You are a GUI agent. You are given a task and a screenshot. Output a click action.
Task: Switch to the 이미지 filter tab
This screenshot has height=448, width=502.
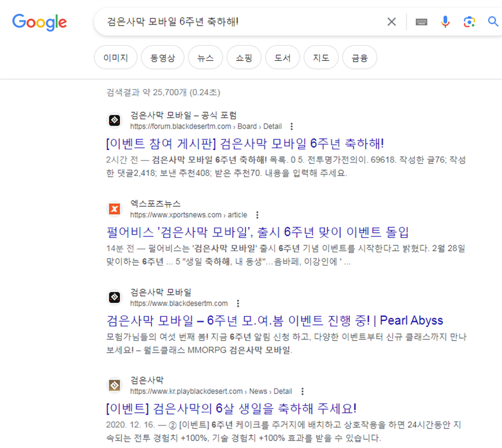pos(115,58)
